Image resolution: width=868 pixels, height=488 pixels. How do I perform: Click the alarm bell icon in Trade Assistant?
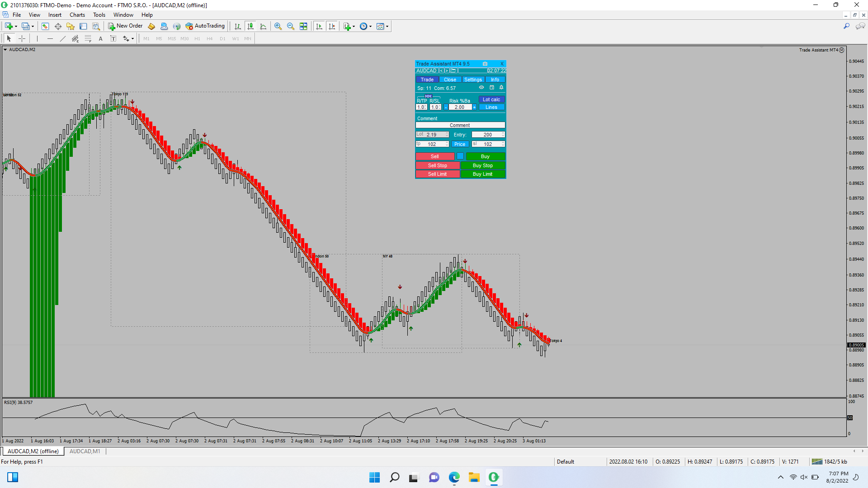(x=501, y=88)
